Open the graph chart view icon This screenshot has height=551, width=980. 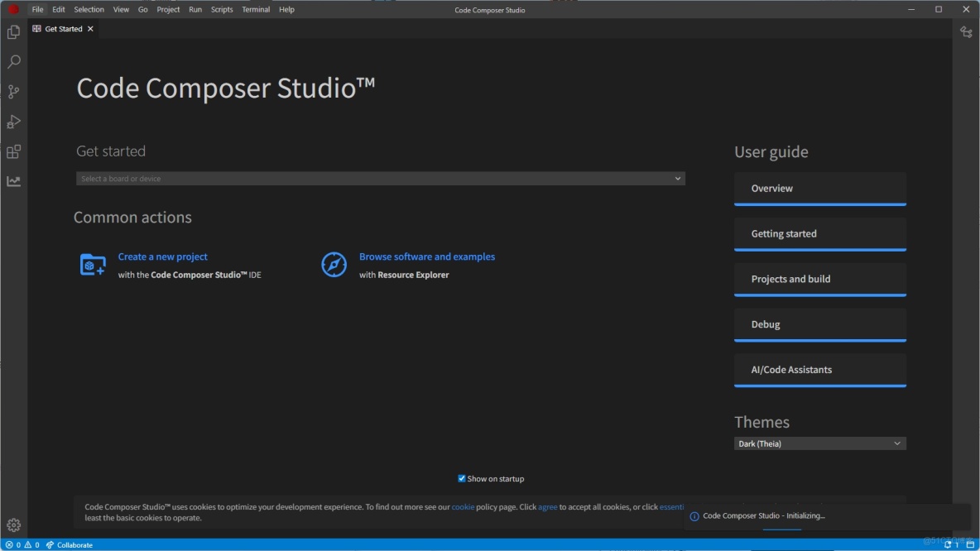13,181
